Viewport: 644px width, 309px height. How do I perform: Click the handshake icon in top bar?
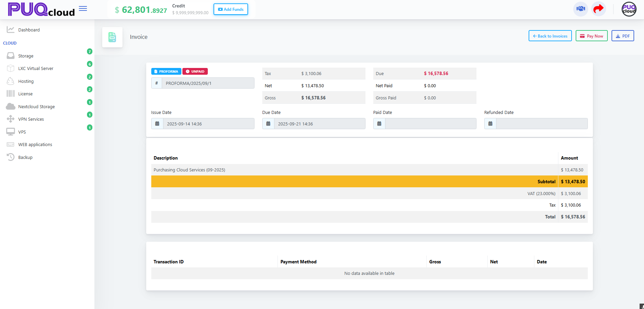coord(581,9)
